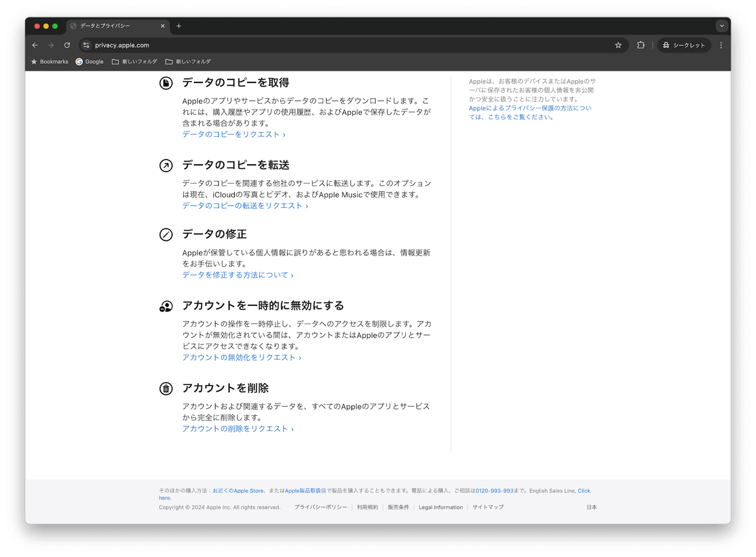
Task: Click the 0120-993-993 phone number link
Action: pyautogui.click(x=494, y=491)
